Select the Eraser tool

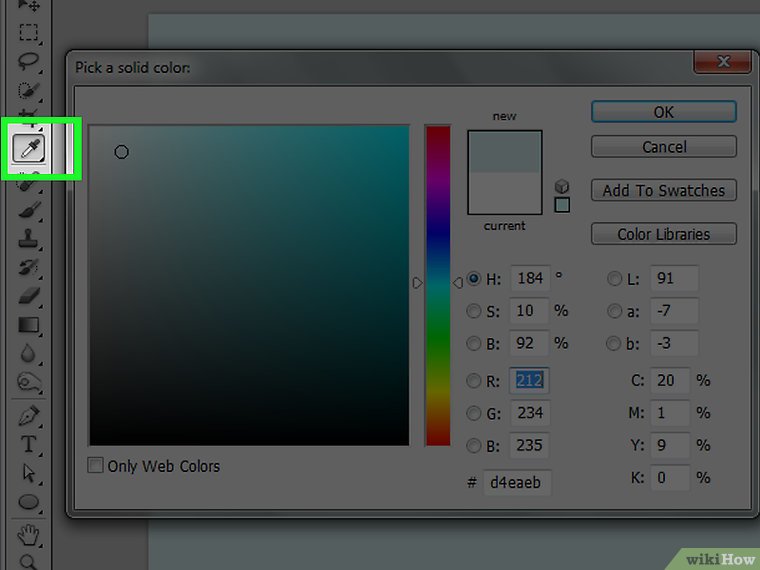(28, 296)
